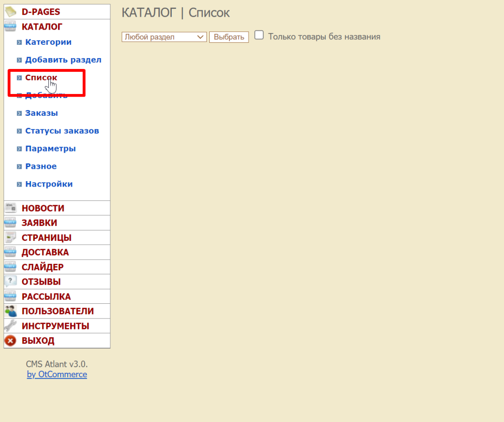Click arrow bullet beside Разное

(19, 166)
